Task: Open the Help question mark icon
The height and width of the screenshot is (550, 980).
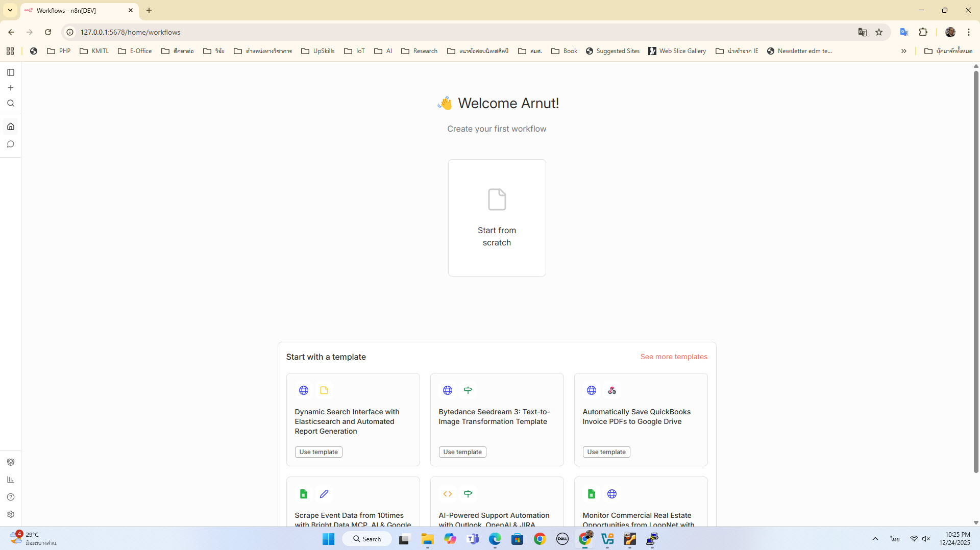Action: tap(11, 497)
